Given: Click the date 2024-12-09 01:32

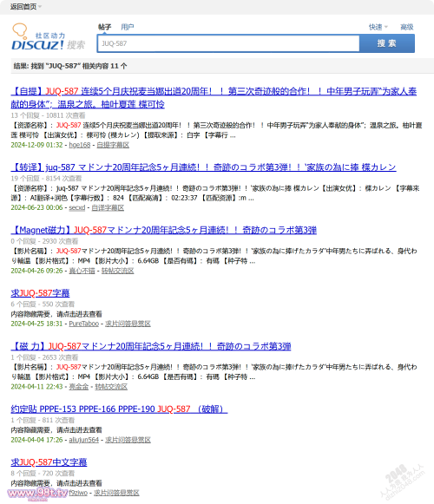Looking at the screenshot, I should 36,145.
